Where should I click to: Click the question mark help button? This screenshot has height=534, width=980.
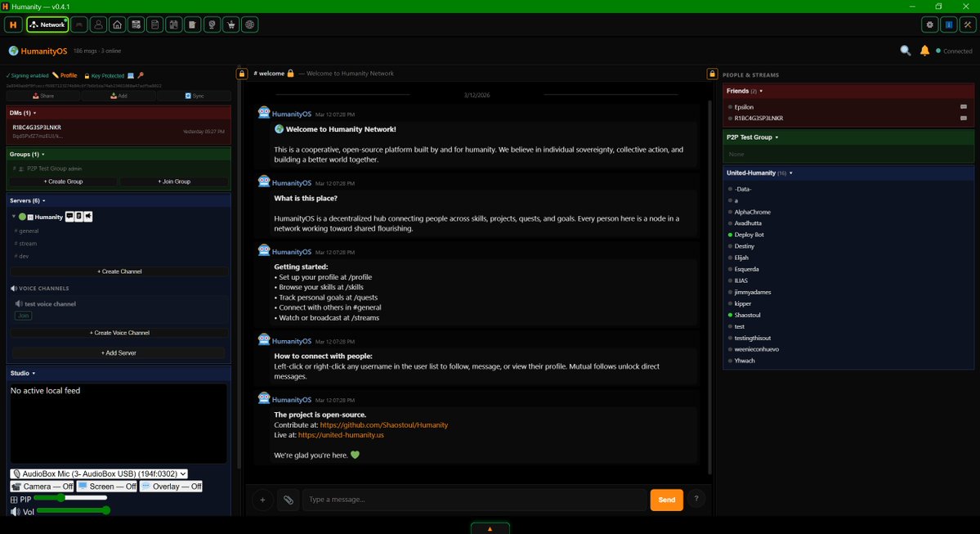coord(696,498)
